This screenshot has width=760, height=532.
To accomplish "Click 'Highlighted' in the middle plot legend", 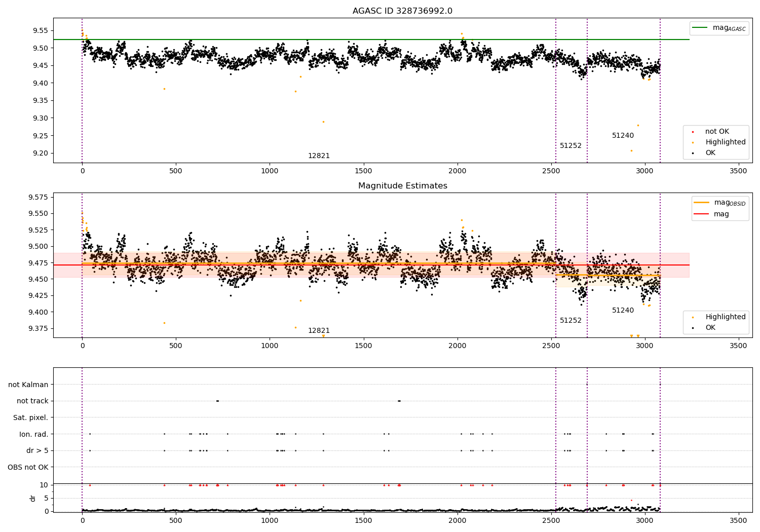I will [x=725, y=317].
